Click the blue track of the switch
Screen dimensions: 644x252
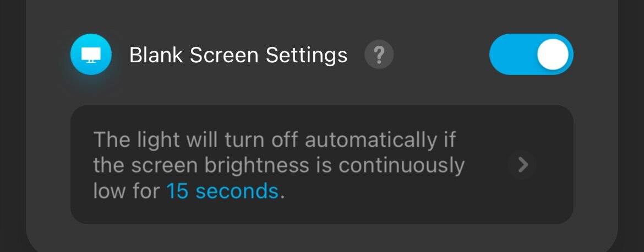pos(509,55)
